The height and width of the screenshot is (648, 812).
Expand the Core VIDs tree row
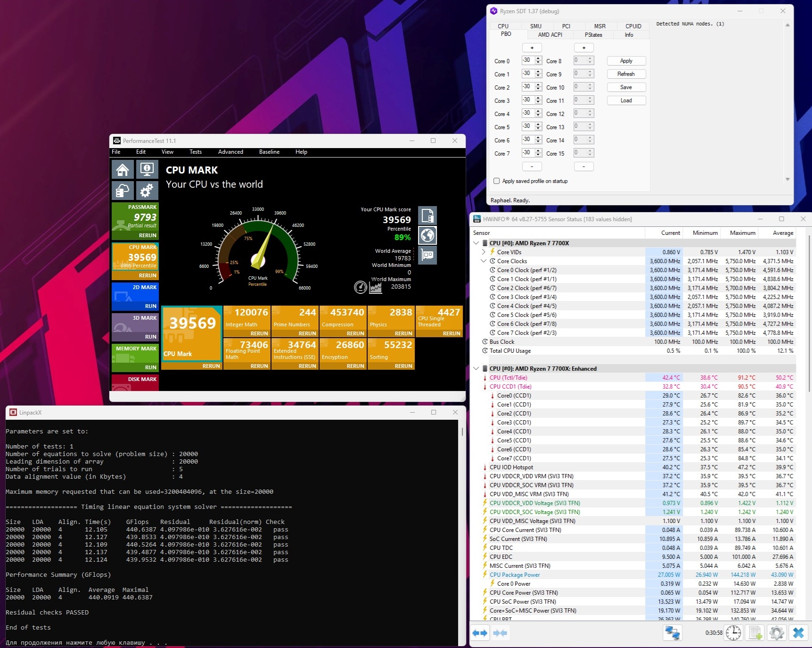tap(484, 252)
